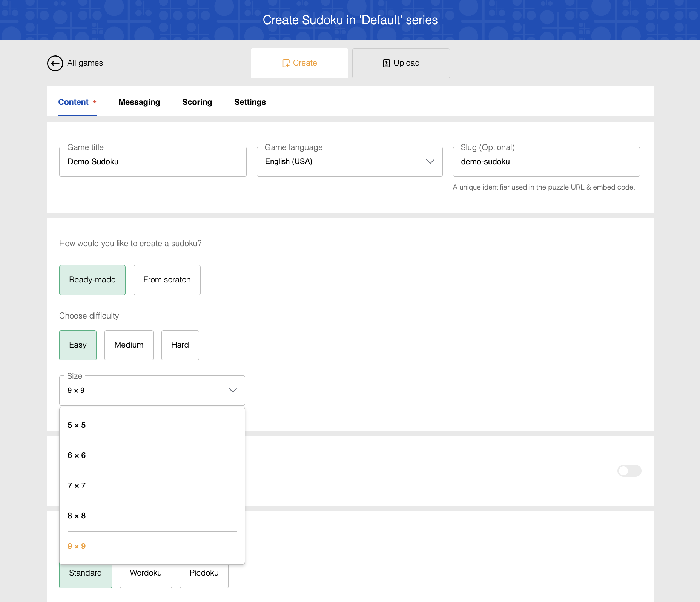Viewport: 700px width, 602px height.
Task: Pick the highlighted 9 × 9 option
Action: pos(152,547)
